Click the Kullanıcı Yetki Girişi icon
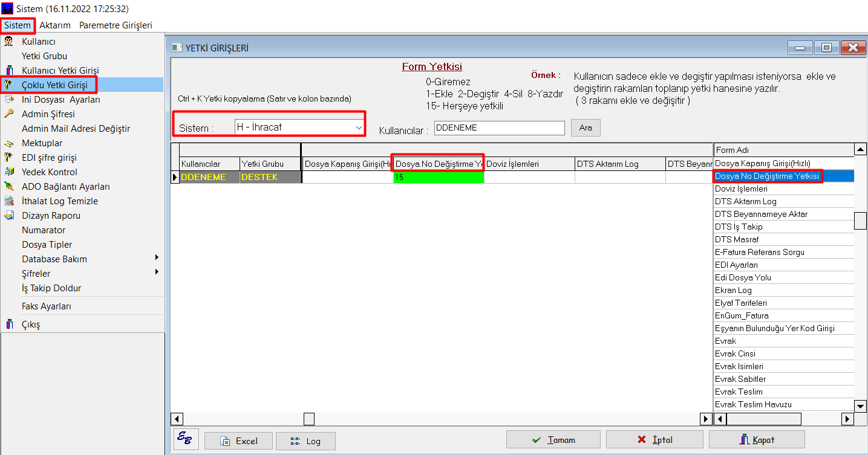This screenshot has height=455, width=868. coord(8,71)
